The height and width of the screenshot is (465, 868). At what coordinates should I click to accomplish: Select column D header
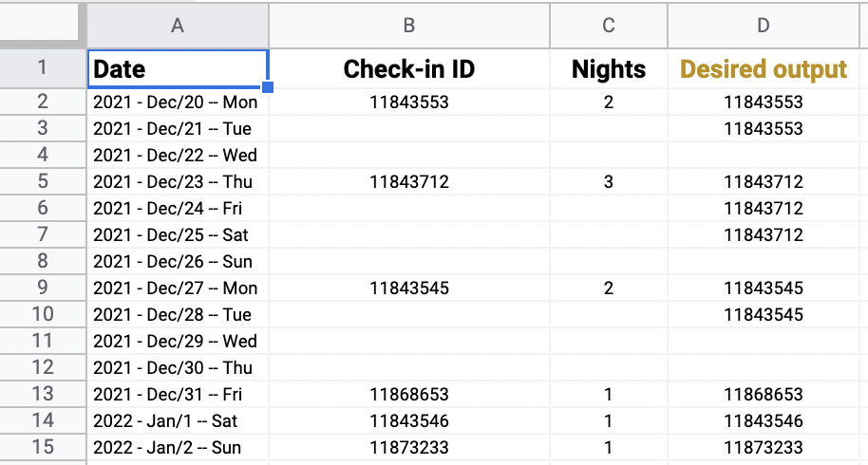pos(764,26)
